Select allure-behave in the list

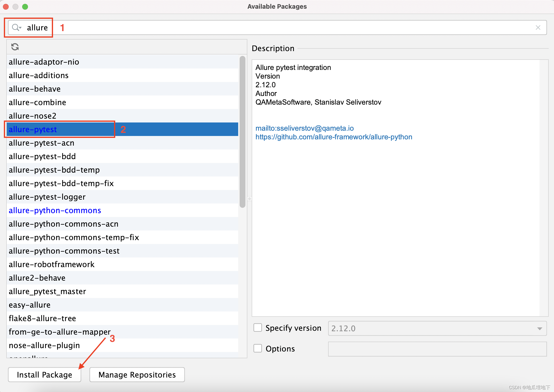[35, 89]
